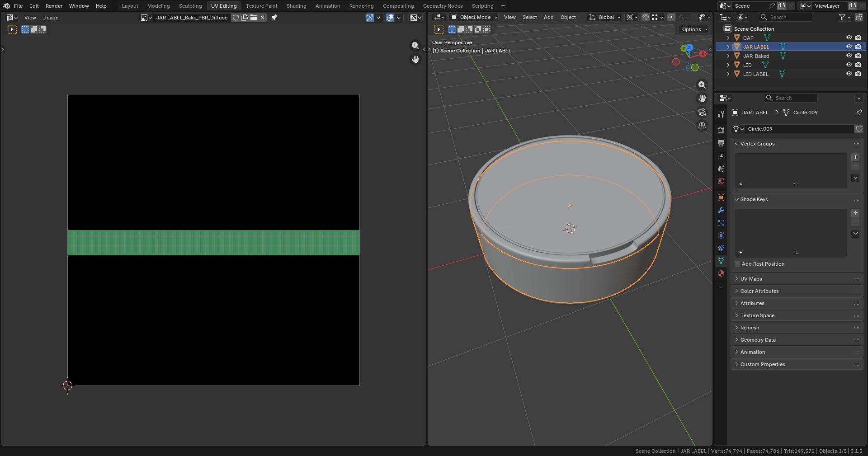Select the LID LABEL object in the outliner

click(755, 74)
